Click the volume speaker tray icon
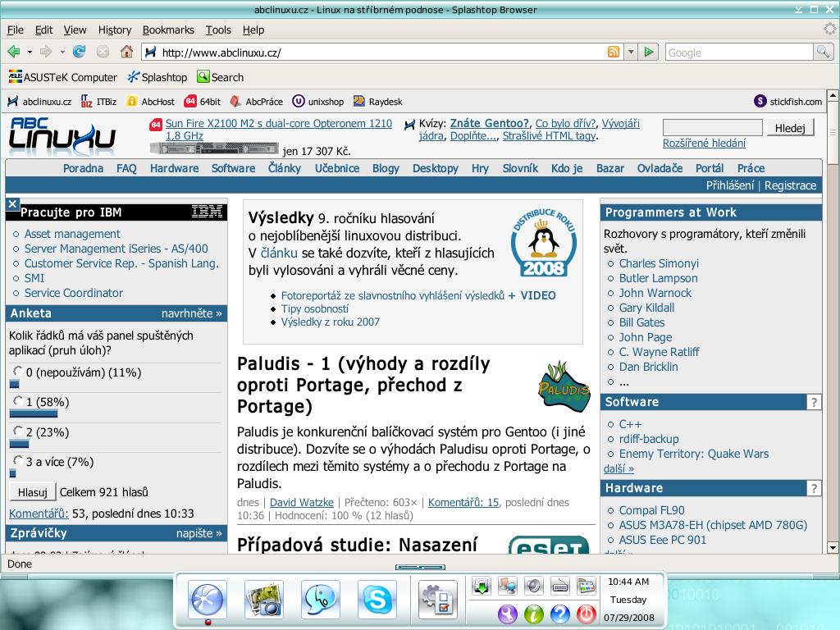 (533, 586)
